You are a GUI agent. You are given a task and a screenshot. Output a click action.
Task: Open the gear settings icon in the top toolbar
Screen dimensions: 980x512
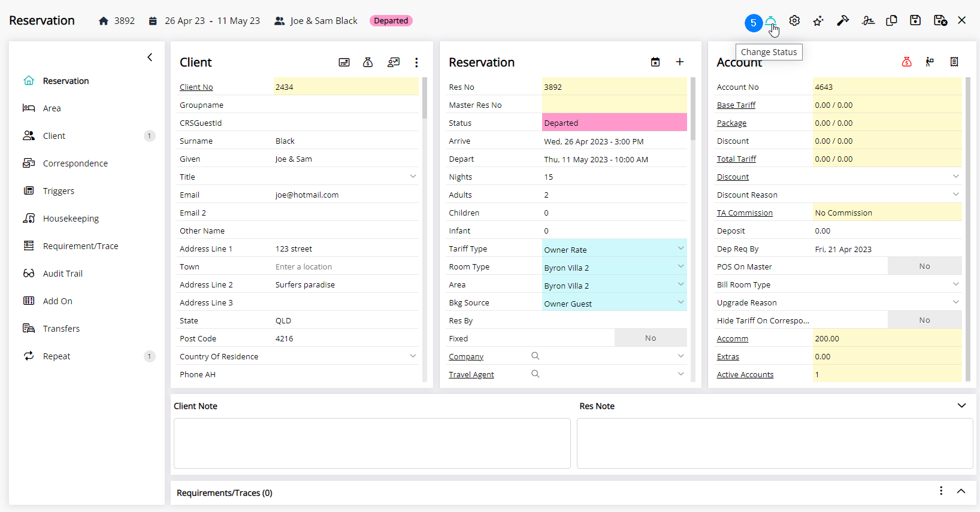click(794, 21)
